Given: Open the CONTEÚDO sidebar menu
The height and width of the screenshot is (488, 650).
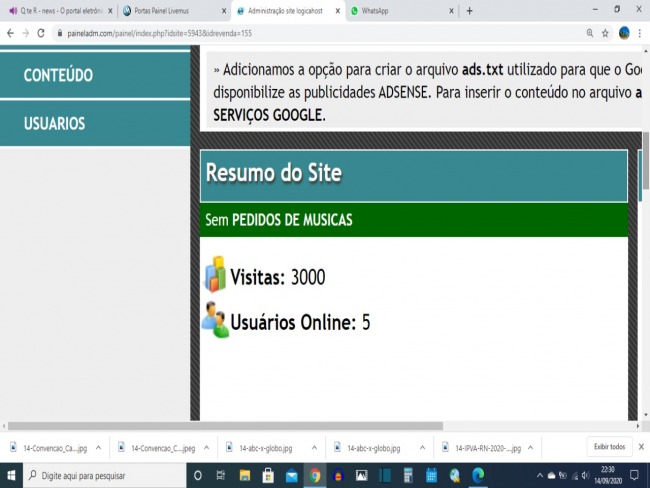Looking at the screenshot, I should coord(58,76).
